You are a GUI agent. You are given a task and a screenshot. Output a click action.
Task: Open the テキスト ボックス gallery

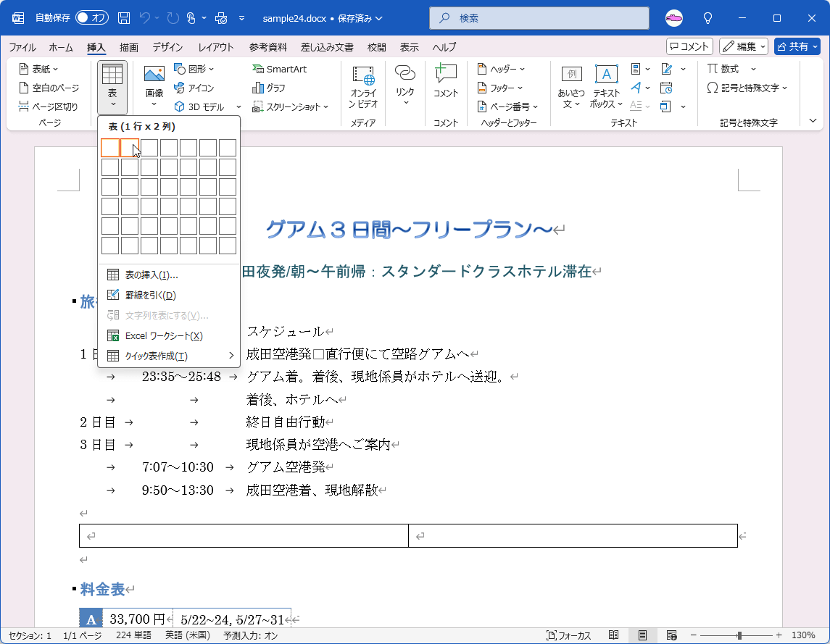(x=605, y=88)
